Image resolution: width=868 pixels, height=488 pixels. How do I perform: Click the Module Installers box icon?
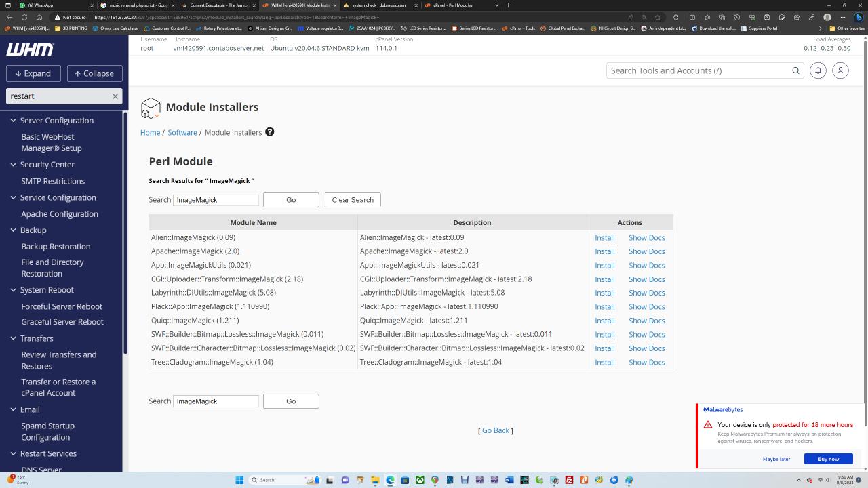pos(151,108)
